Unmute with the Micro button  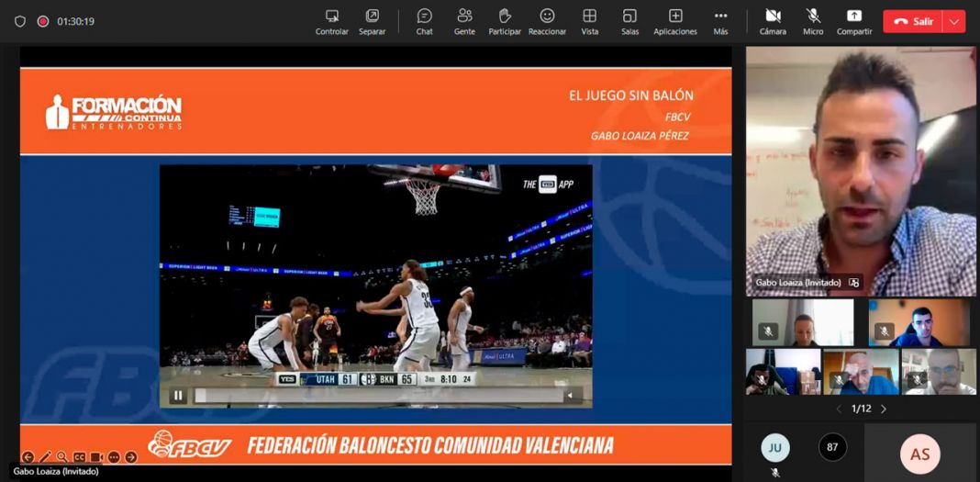click(813, 21)
